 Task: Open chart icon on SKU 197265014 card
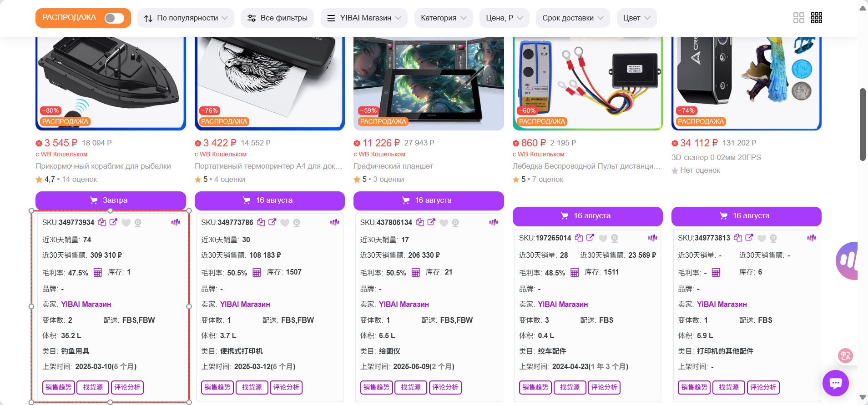click(x=652, y=238)
